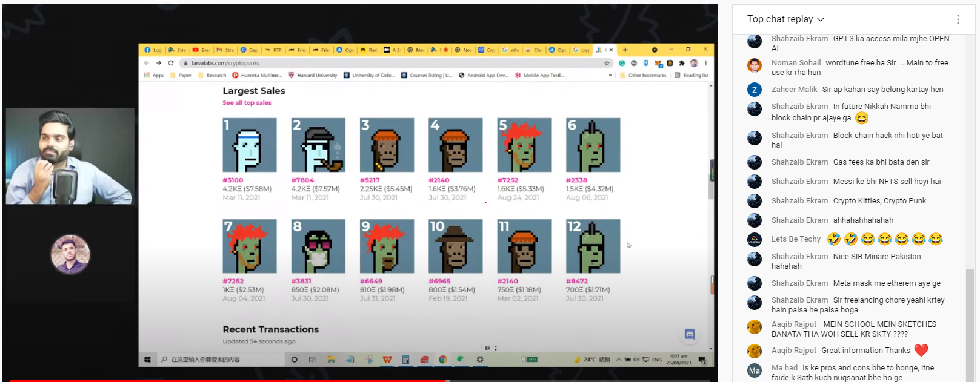The width and height of the screenshot is (980, 382).
Task: Open chat options three-dot menu
Action: 958,19
